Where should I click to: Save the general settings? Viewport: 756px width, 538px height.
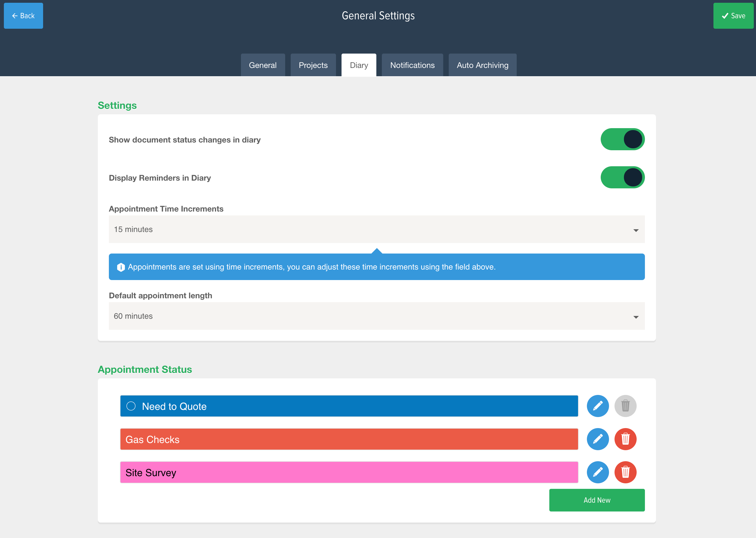pos(733,15)
